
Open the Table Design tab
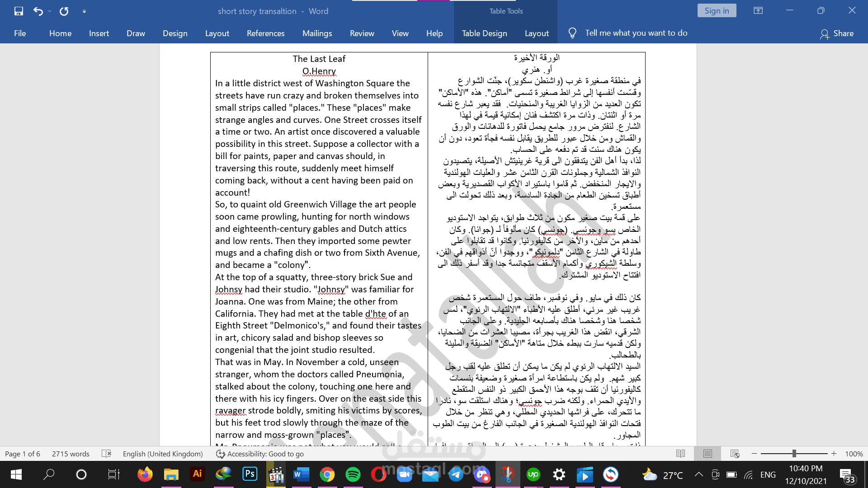click(484, 33)
